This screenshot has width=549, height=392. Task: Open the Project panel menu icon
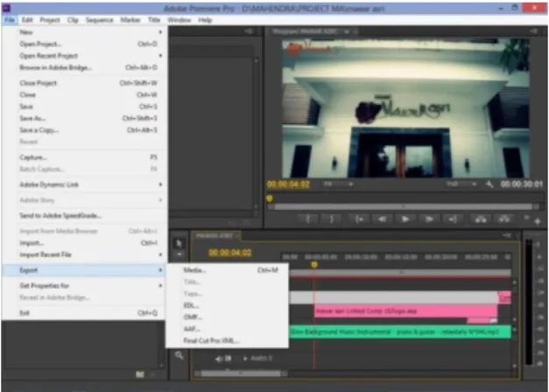[x=249, y=31]
